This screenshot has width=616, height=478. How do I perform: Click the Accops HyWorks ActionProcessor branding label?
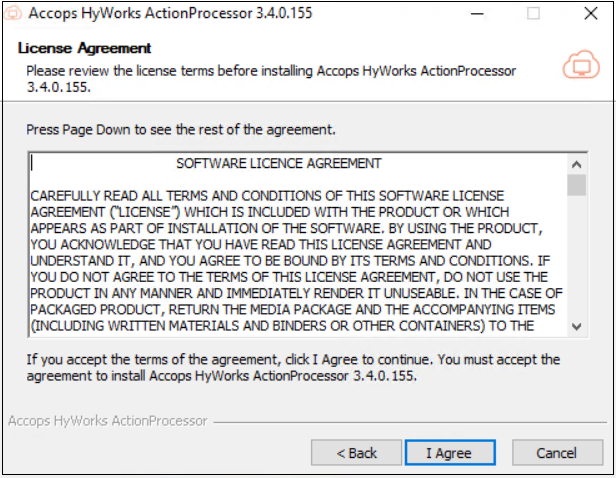[107, 421]
